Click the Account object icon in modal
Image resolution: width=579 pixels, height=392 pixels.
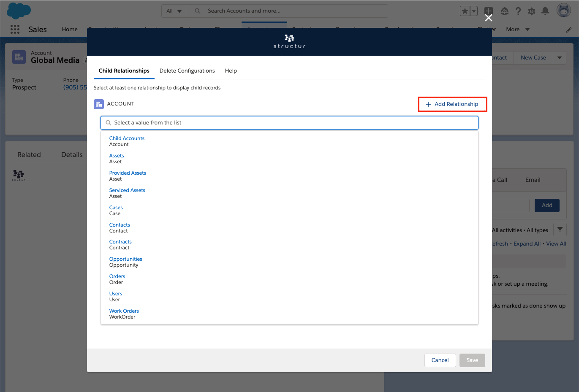[x=99, y=104]
